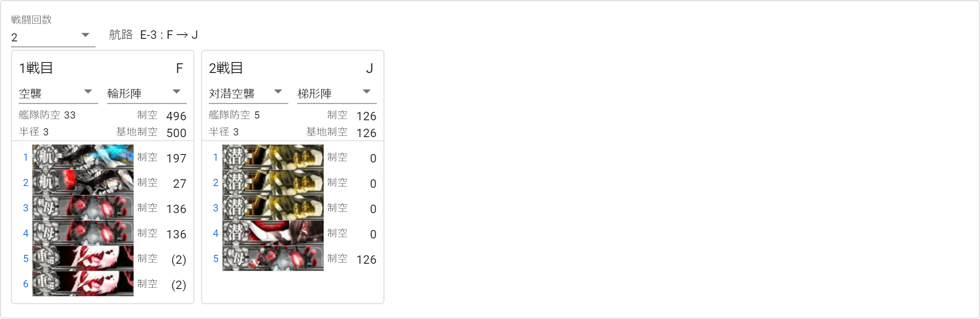The width and height of the screenshot is (980, 319).
Task: Click third submarine image in battle 2
Action: click(273, 208)
